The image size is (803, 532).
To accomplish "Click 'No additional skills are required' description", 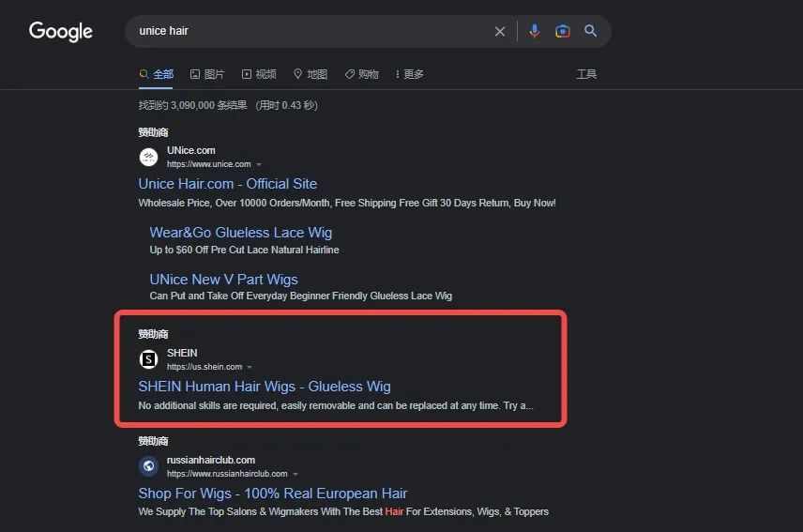I will click(x=336, y=405).
